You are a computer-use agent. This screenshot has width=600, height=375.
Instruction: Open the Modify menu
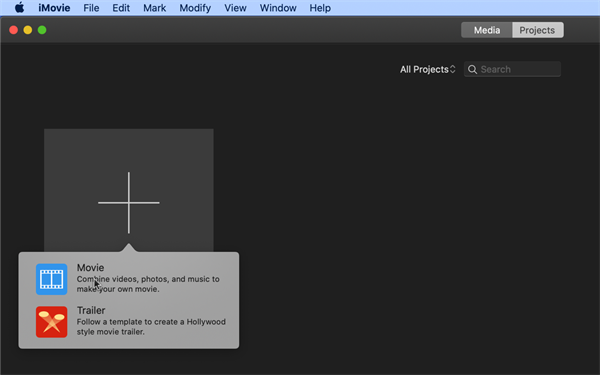(195, 8)
